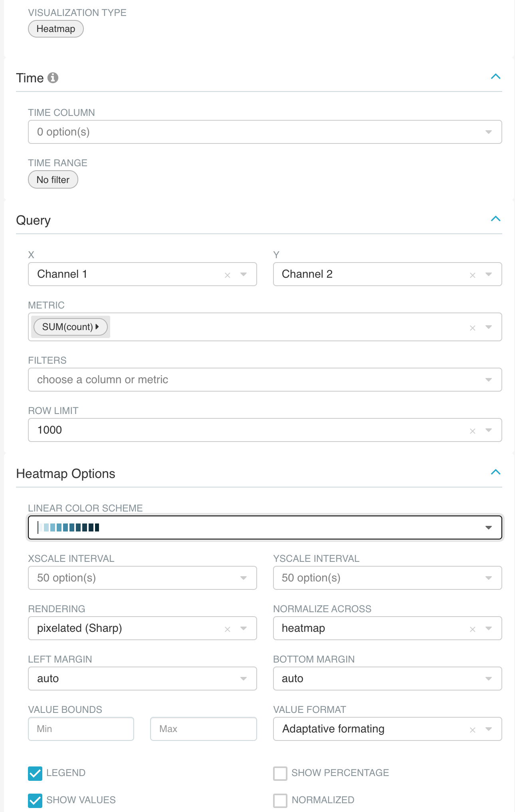Collapse the Query section
Image resolution: width=515 pixels, height=812 pixels.
point(495,219)
